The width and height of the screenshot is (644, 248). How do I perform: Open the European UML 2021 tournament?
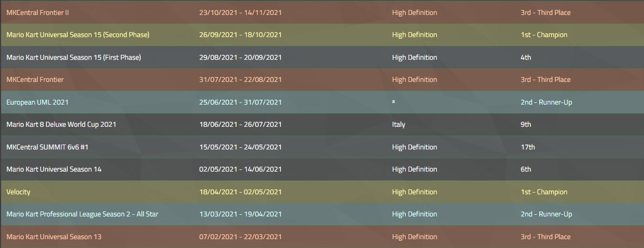[37, 102]
